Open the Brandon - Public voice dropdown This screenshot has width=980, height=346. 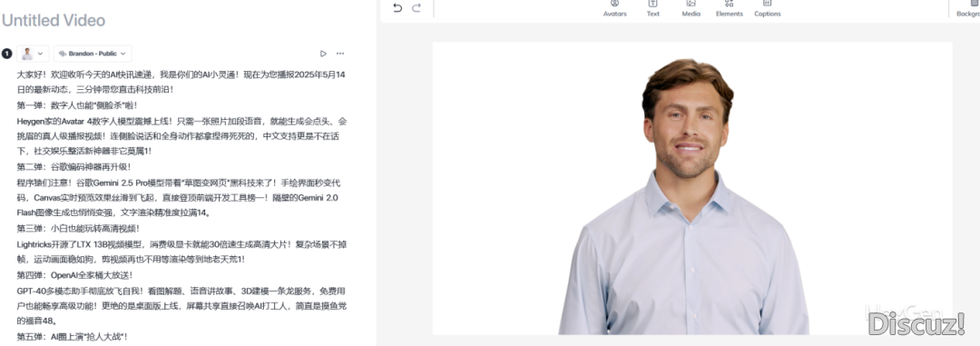(93, 54)
